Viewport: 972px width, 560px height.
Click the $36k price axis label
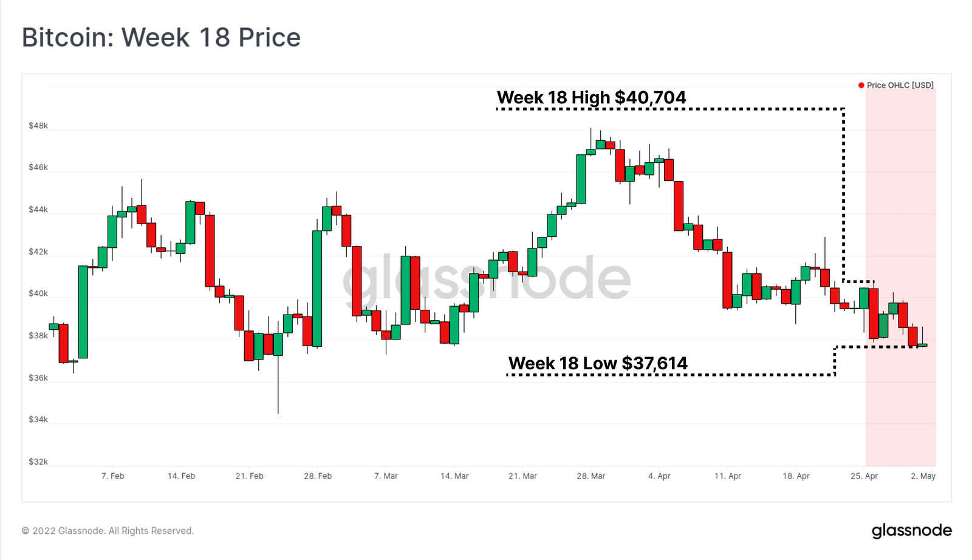tap(38, 378)
